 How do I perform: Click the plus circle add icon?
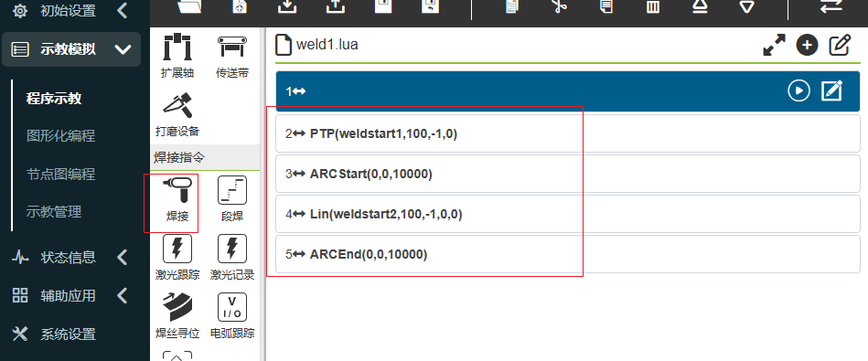(x=807, y=45)
